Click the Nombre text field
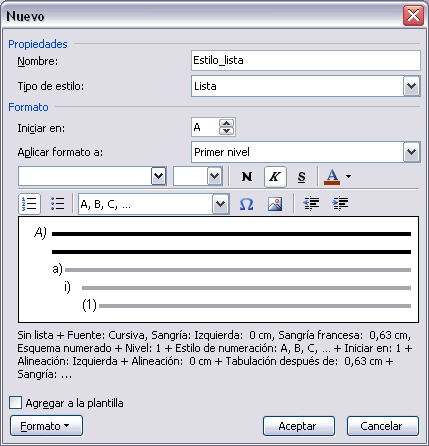The image size is (429, 446). point(306,60)
